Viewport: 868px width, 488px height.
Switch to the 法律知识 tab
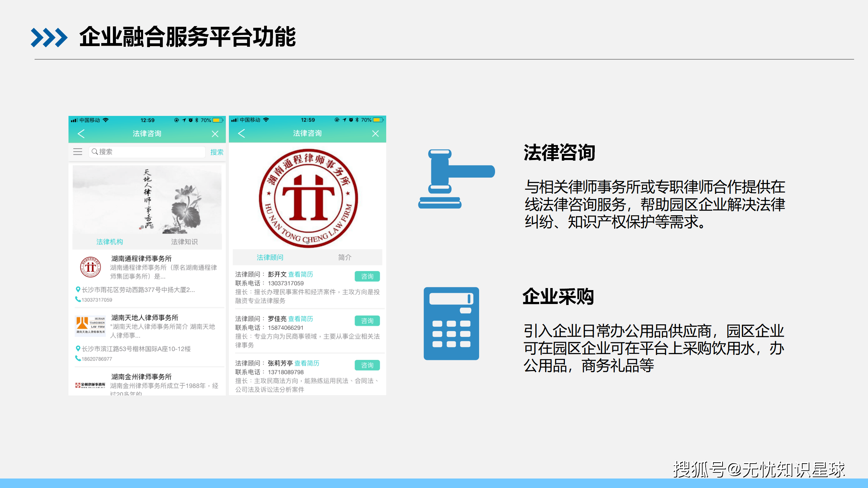pyautogui.click(x=184, y=242)
